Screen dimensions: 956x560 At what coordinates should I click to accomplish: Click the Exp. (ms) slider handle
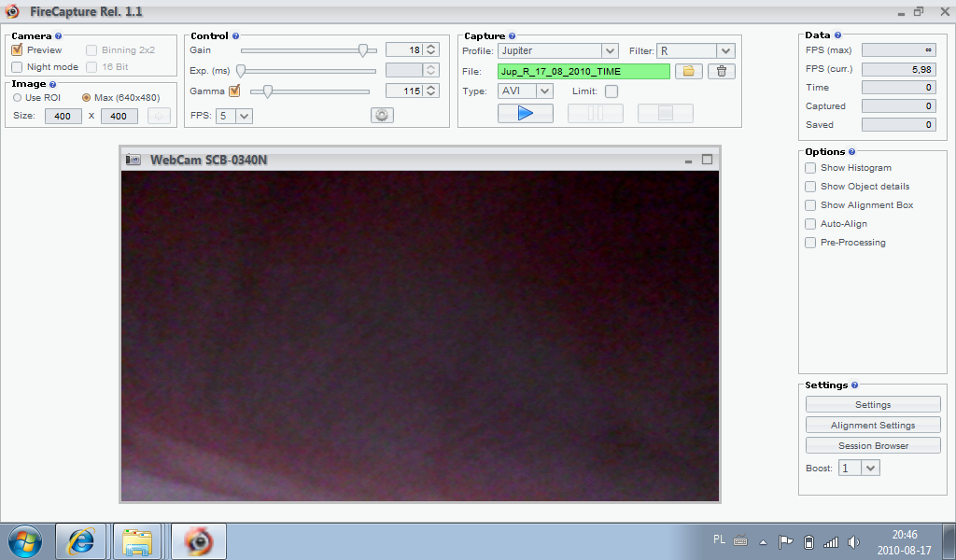click(x=241, y=71)
